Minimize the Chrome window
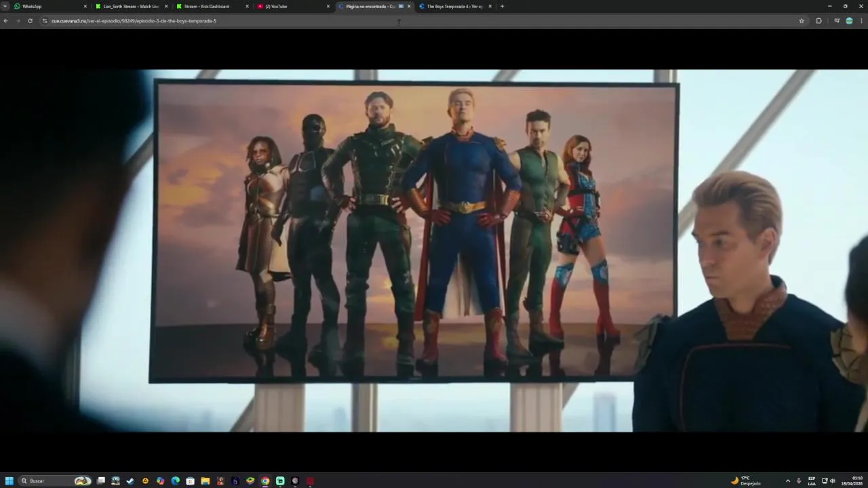The width and height of the screenshot is (868, 488). [829, 6]
